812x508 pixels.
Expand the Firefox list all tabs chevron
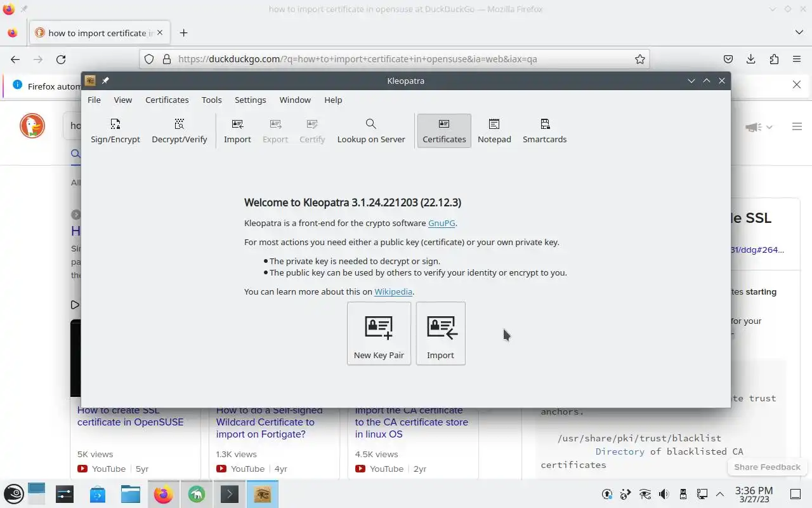(x=799, y=32)
